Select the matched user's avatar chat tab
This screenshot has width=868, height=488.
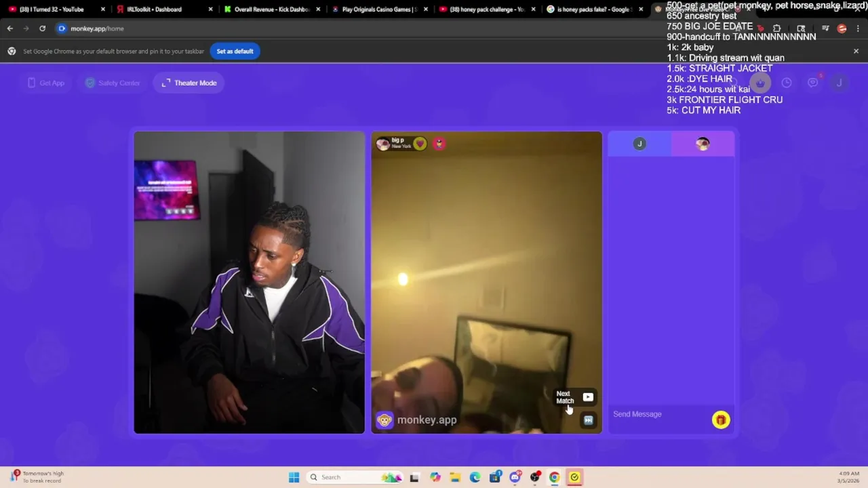click(x=703, y=144)
